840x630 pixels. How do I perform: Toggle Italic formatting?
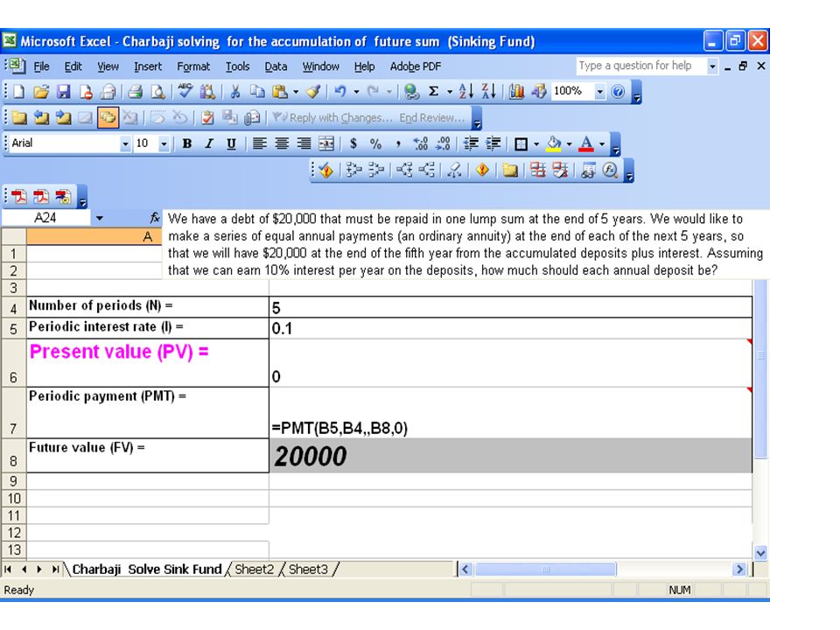(209, 143)
